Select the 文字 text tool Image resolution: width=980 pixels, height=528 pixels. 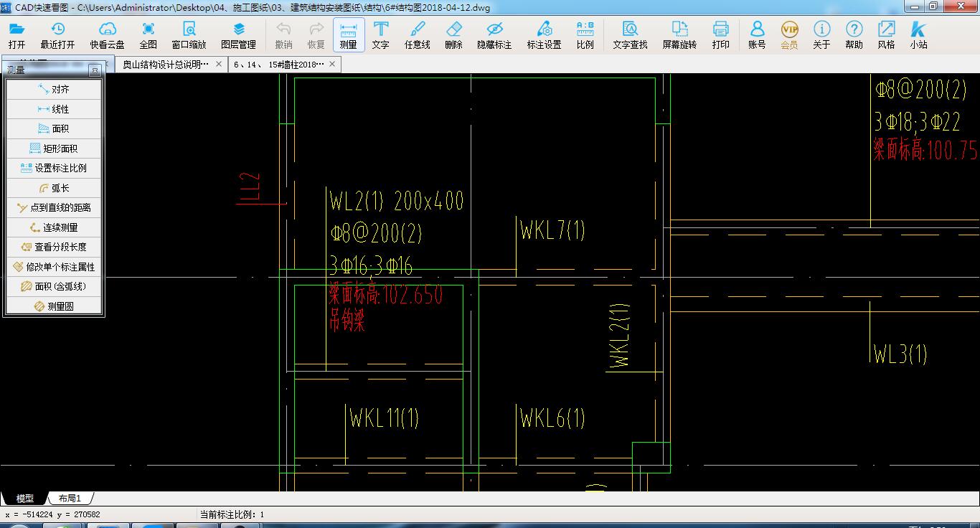coord(381,35)
